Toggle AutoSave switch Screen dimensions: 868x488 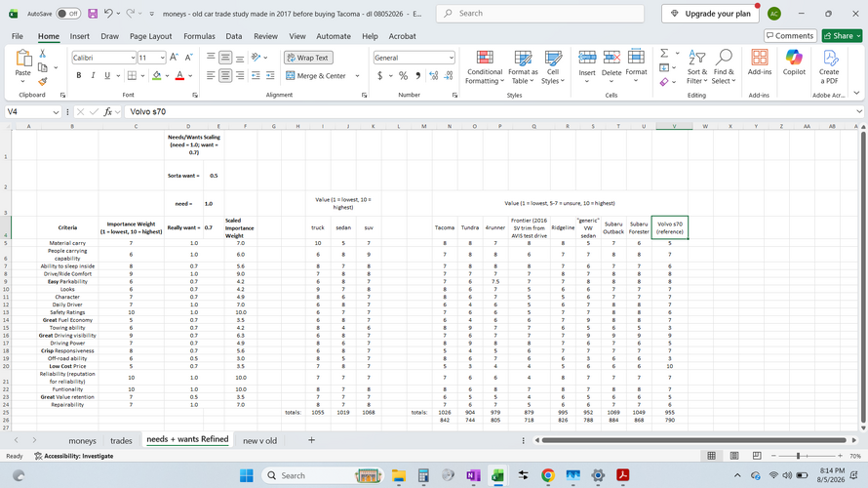coord(68,14)
